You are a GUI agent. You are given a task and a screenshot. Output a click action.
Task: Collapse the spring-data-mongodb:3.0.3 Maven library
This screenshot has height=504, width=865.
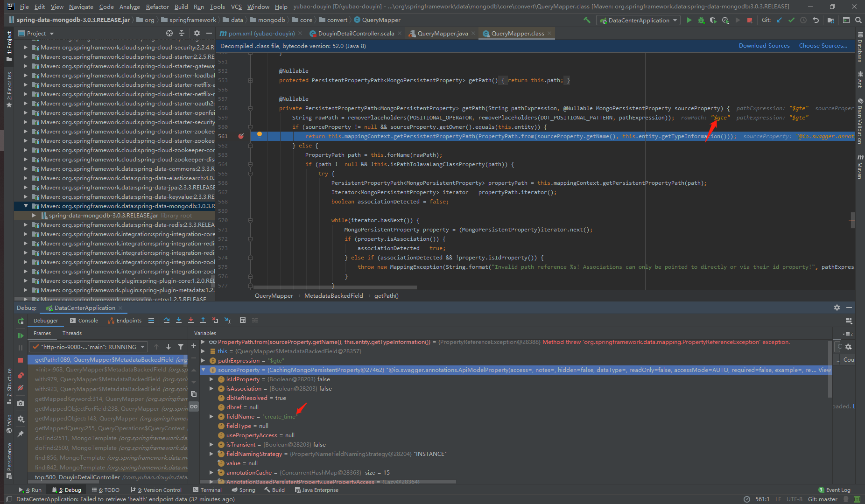click(26, 206)
